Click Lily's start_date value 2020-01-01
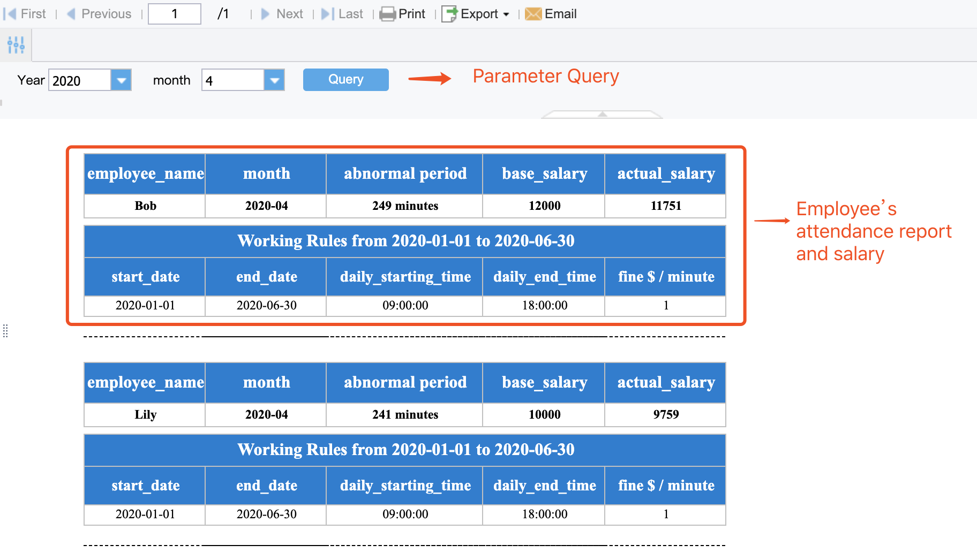The width and height of the screenshot is (977, 560). point(145,514)
